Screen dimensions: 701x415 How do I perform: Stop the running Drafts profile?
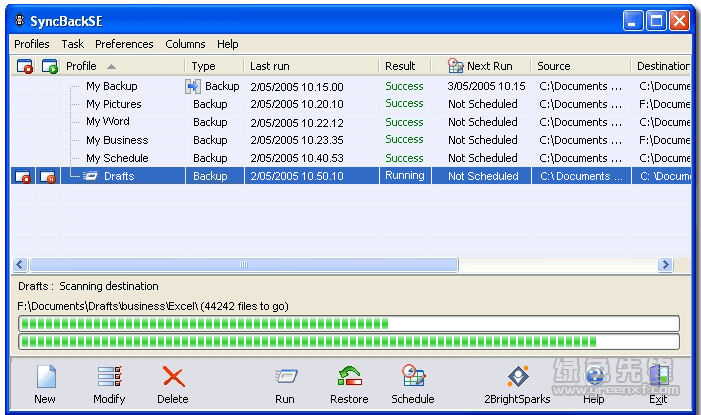coord(23,176)
